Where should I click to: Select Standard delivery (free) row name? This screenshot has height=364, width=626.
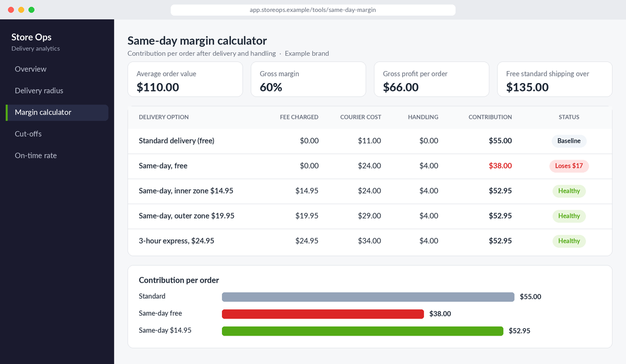pyautogui.click(x=176, y=141)
